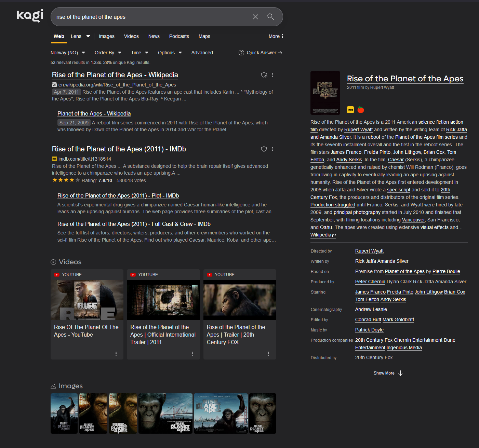Viewport: 479px width, 448px height.
Task: Open the Norway (NO) region dropdown
Action: (68, 53)
